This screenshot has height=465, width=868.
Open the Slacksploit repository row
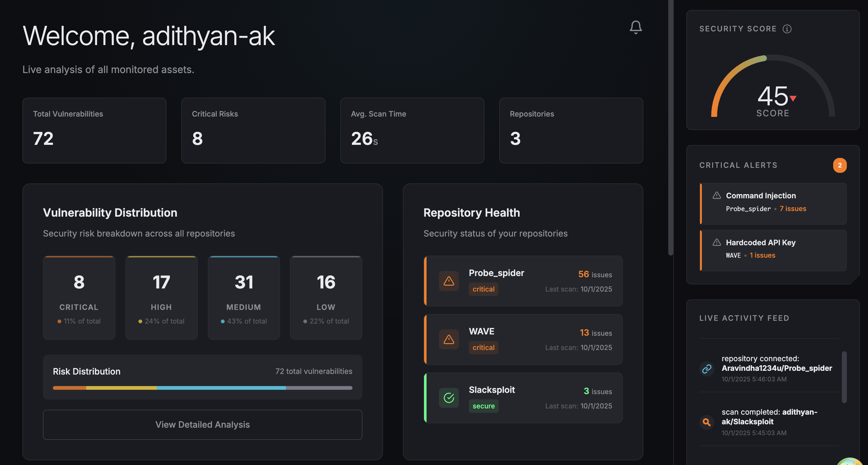point(523,398)
